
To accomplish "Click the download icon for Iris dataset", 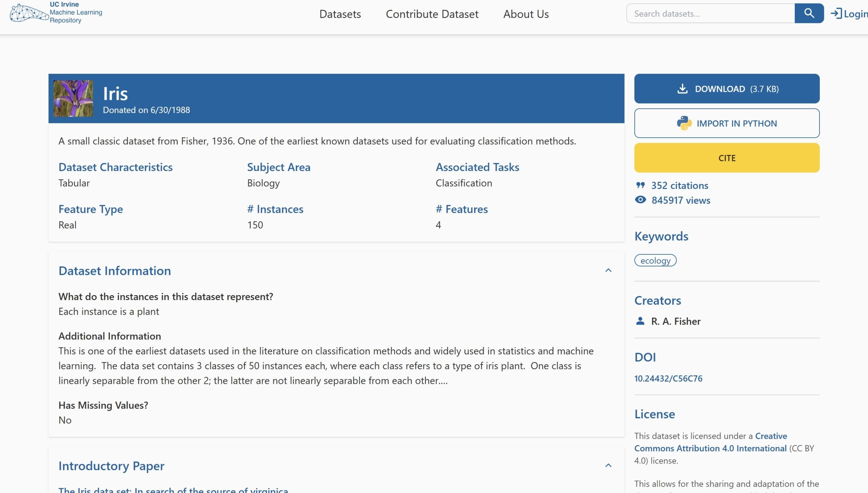I will 682,88.
